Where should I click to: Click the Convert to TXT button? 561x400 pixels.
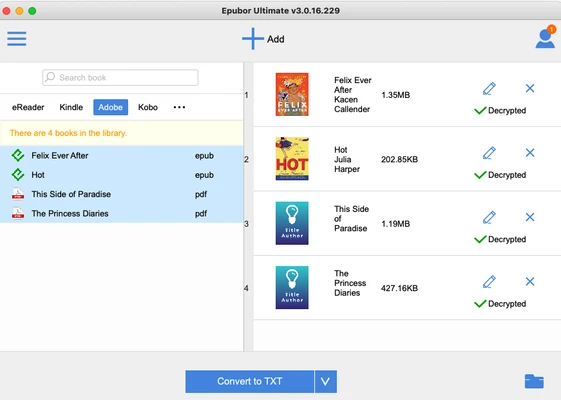250,381
